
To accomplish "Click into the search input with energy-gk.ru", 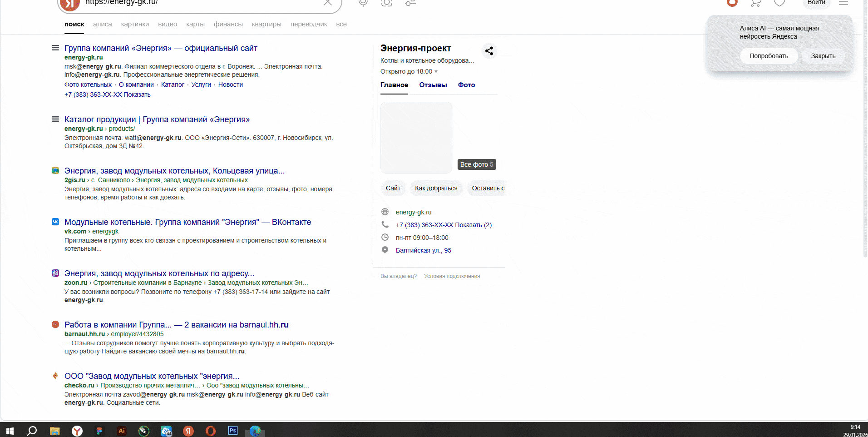I will [x=200, y=3].
